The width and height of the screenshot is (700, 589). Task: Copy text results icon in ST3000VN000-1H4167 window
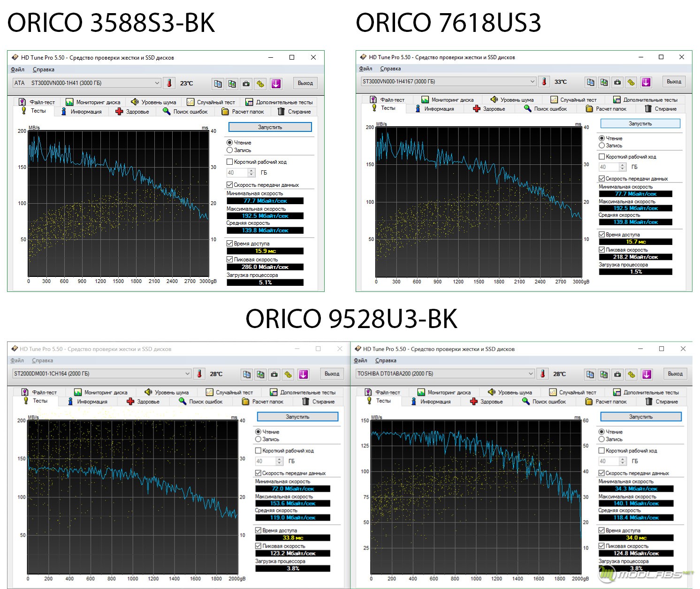pos(591,82)
